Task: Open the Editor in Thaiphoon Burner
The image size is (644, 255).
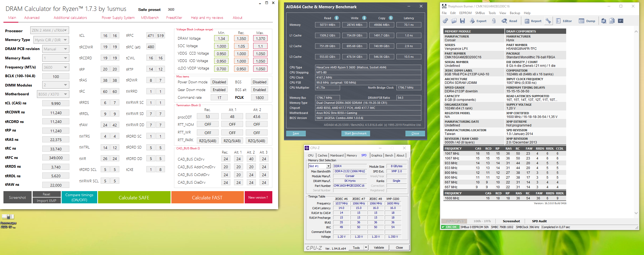Action: click(564, 21)
